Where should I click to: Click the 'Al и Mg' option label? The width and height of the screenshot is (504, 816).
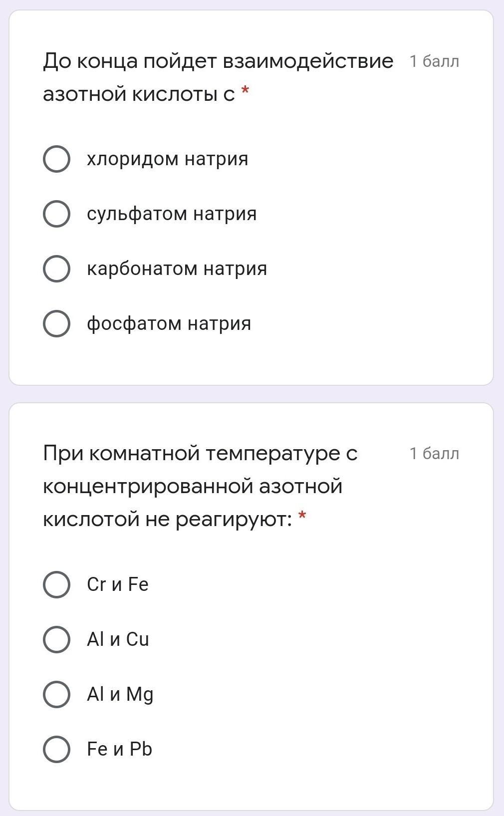(120, 694)
